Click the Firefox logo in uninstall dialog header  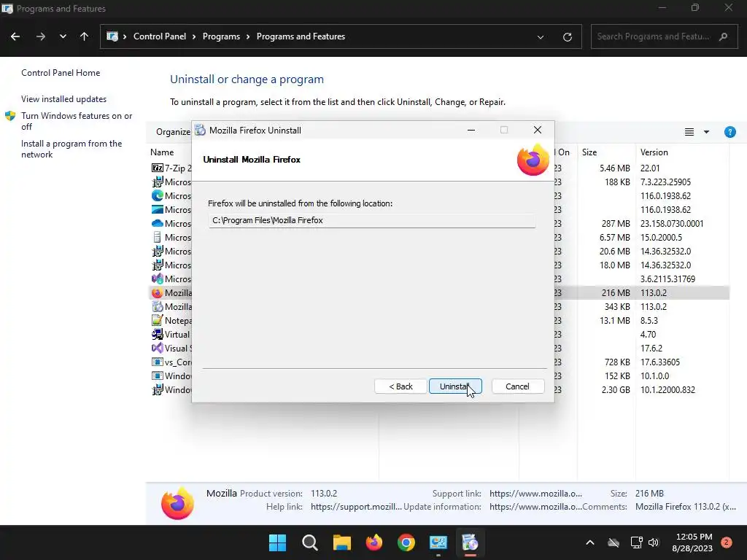coord(533,160)
